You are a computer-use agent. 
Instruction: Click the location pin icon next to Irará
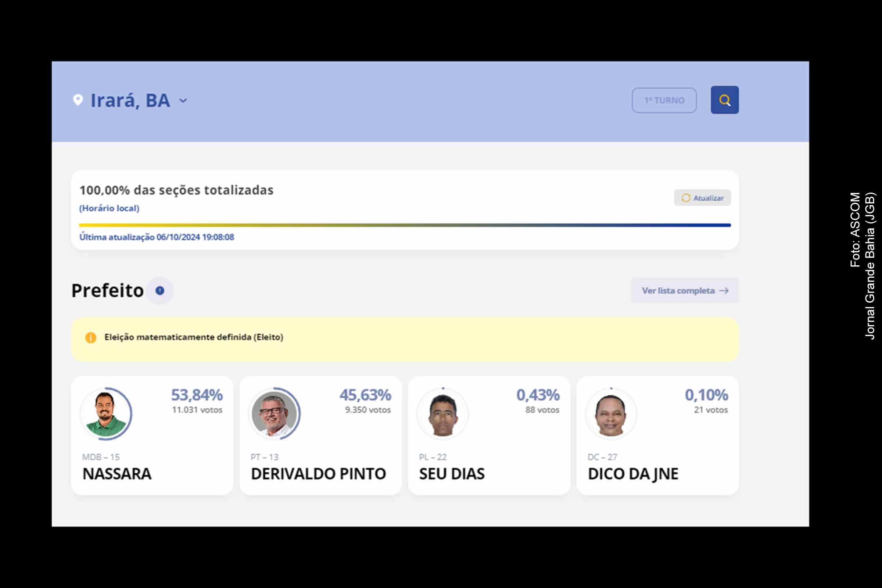(x=77, y=100)
